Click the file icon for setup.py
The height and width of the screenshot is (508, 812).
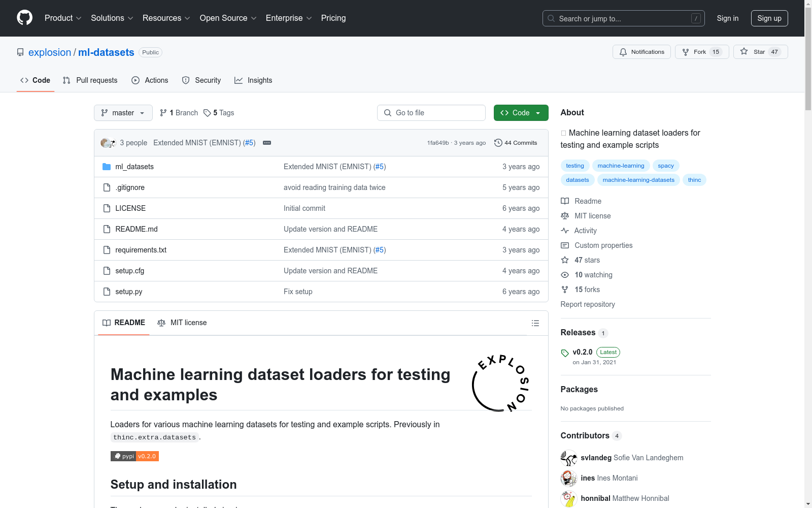[107, 292]
